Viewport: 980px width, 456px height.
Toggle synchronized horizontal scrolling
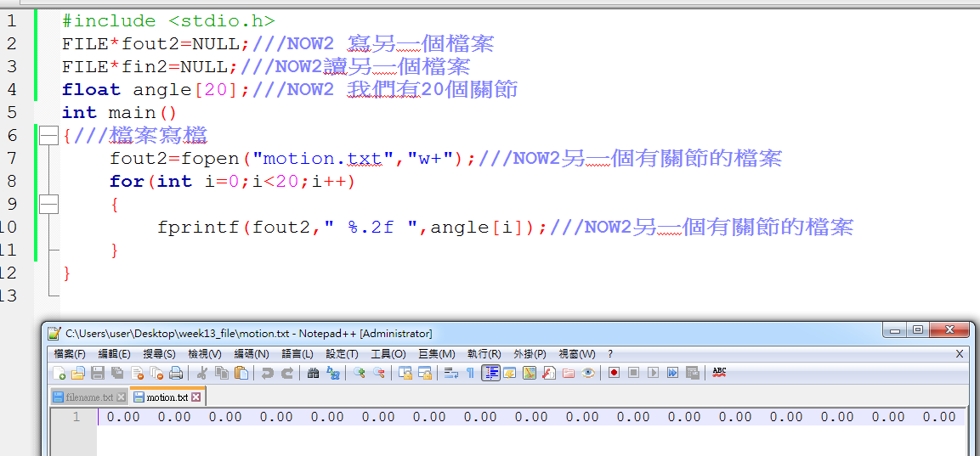click(425, 373)
